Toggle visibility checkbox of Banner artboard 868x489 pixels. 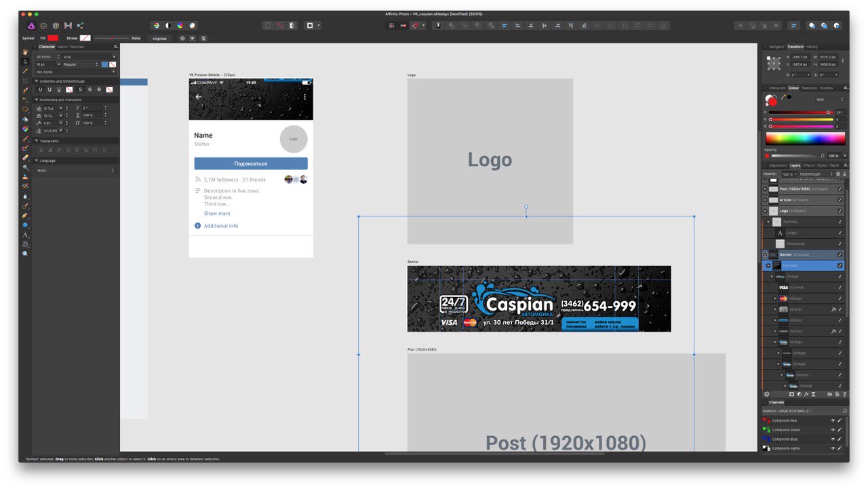point(840,254)
